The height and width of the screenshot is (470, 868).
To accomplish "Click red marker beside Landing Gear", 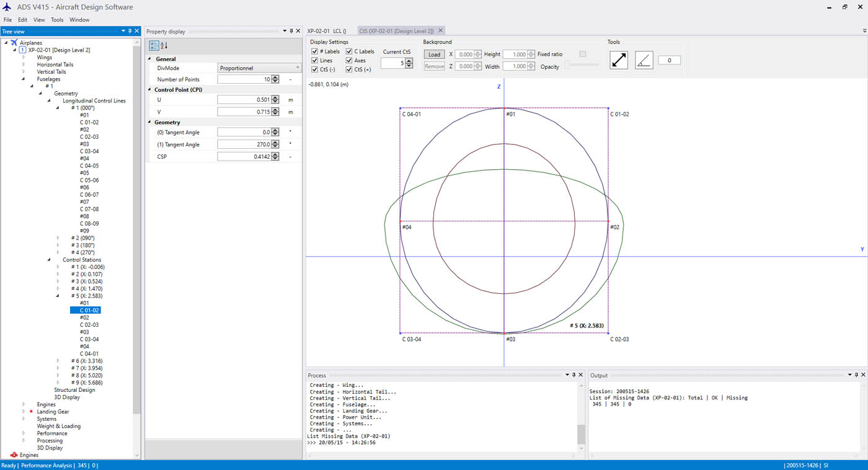I will coord(31,411).
